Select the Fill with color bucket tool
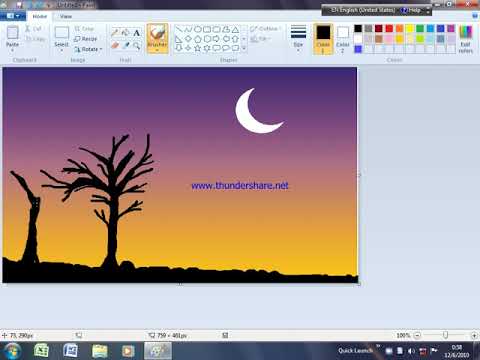 click(126, 32)
